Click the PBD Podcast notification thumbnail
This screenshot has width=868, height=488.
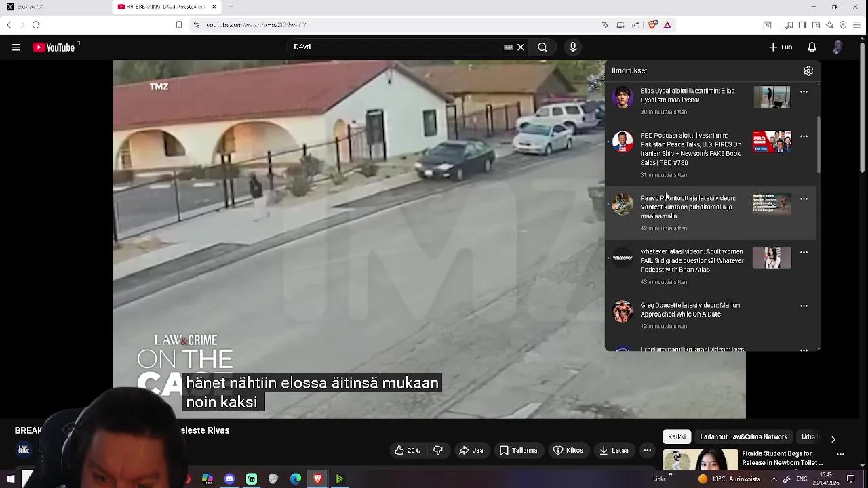772,142
